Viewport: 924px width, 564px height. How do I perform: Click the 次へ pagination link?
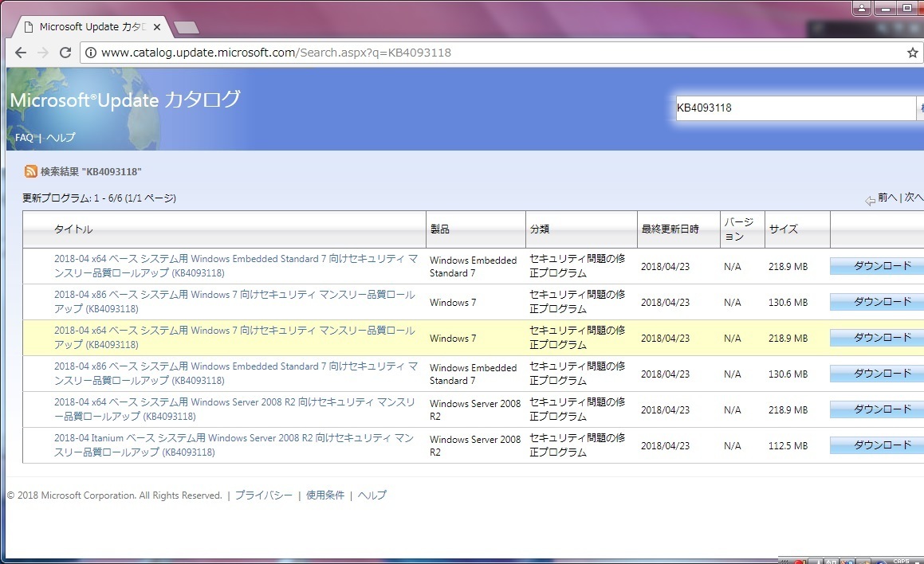pos(913,198)
